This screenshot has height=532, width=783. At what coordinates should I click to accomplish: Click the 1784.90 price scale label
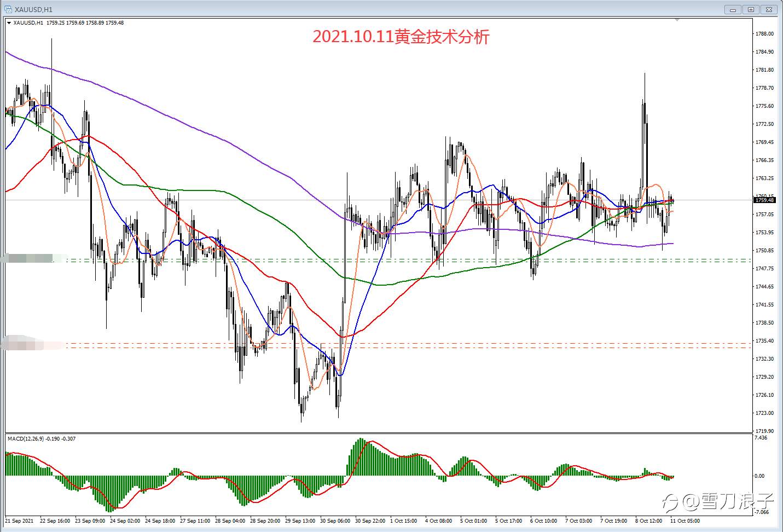click(x=764, y=52)
